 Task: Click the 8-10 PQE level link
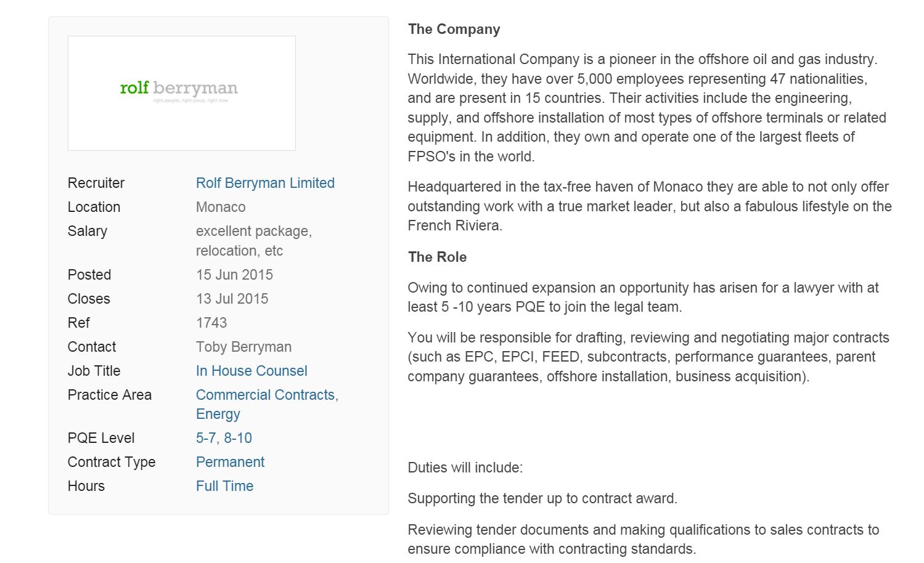click(x=238, y=438)
